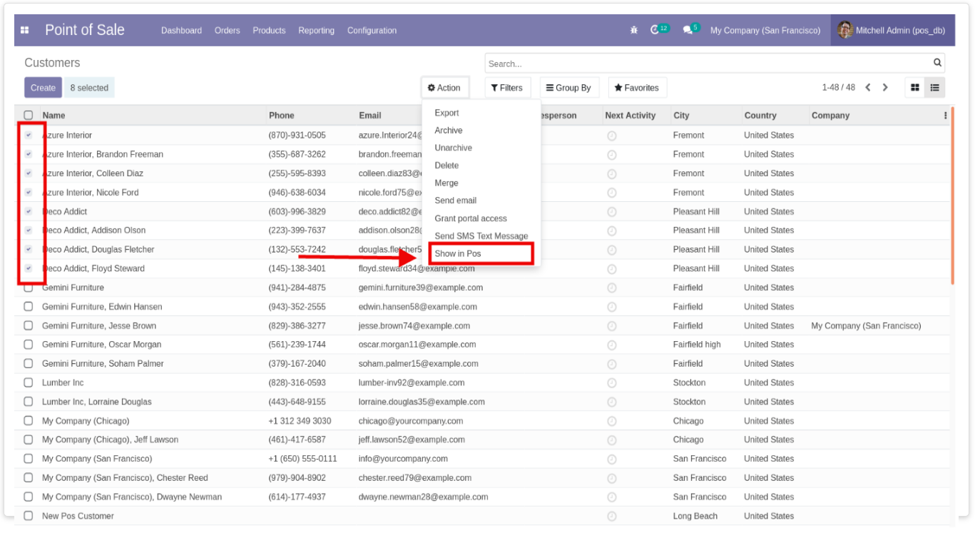Image resolution: width=980 pixels, height=533 pixels.
Task: Switch to kanban view icon
Action: coord(915,88)
